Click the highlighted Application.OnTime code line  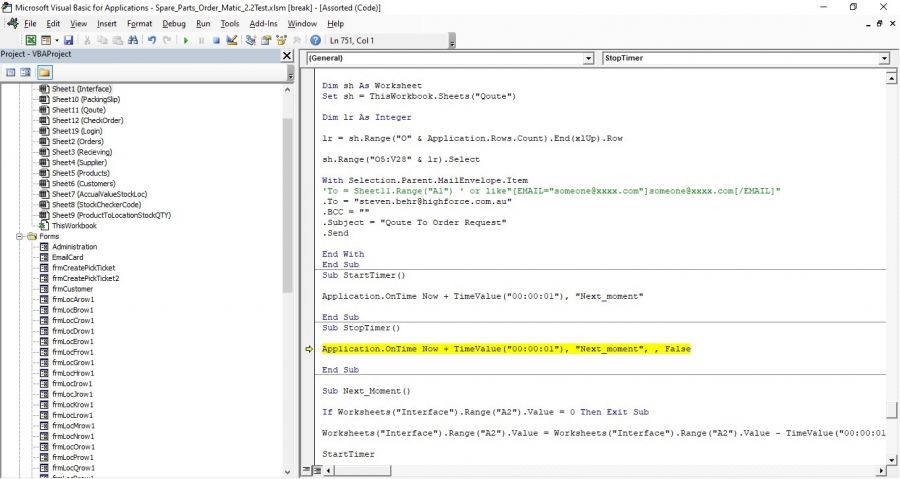coord(506,349)
